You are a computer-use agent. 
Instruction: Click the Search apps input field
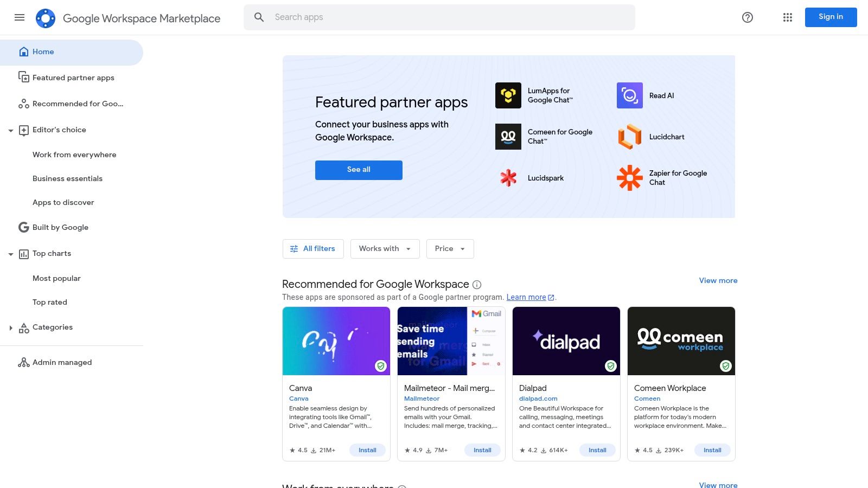(x=439, y=17)
